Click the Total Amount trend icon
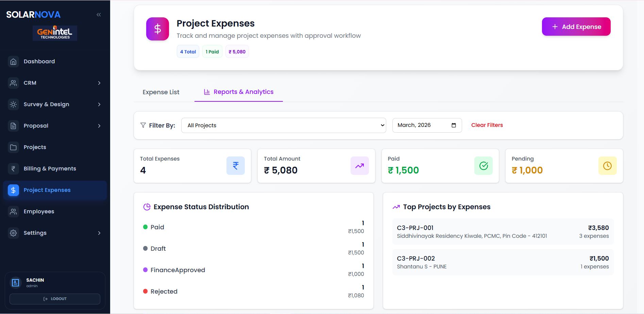 click(359, 166)
